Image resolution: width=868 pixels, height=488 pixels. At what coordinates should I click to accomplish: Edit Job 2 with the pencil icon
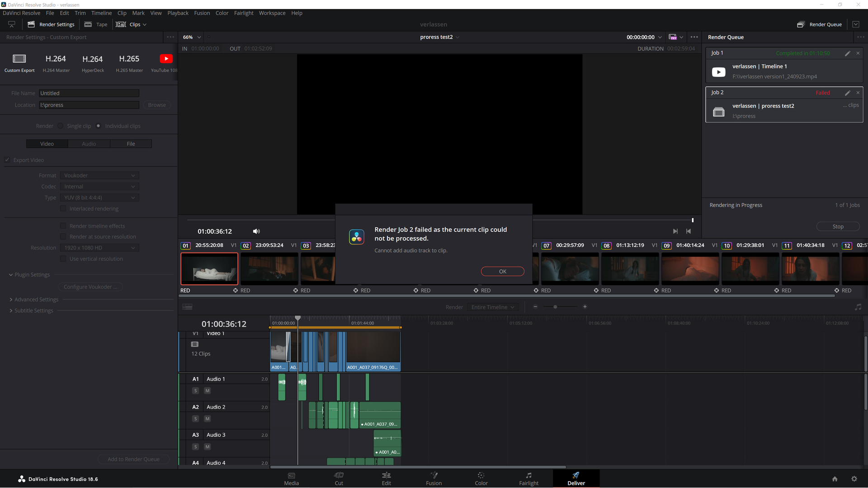click(848, 93)
